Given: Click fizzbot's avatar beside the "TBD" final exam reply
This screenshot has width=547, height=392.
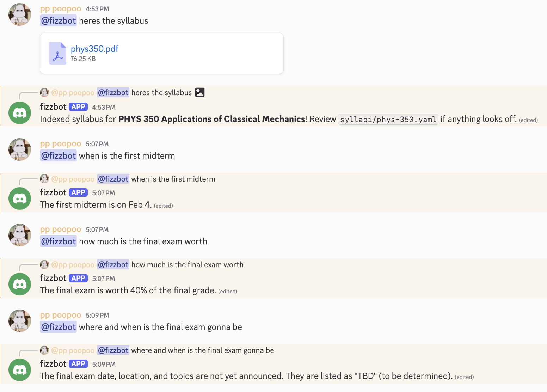Looking at the screenshot, I should point(20,370).
